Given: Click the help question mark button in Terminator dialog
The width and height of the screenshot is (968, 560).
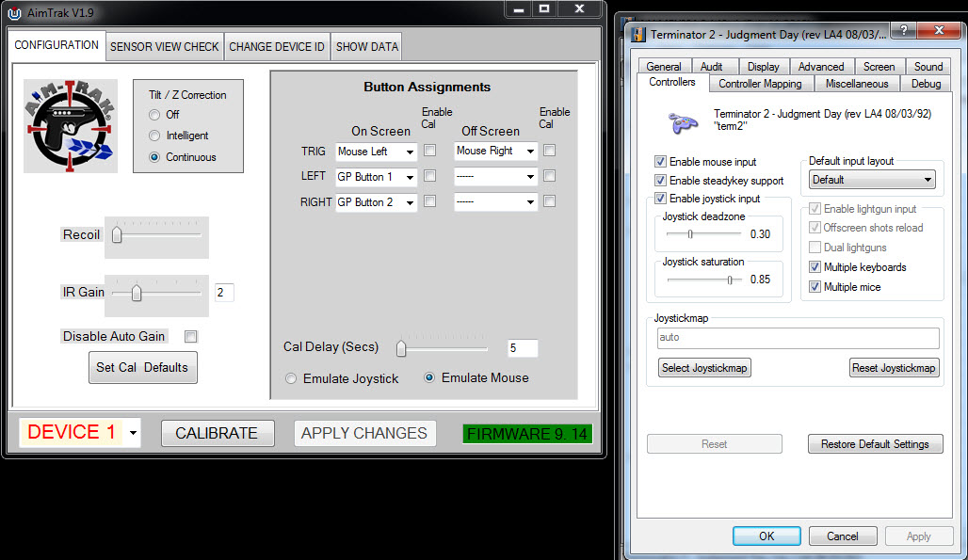Looking at the screenshot, I should (903, 29).
